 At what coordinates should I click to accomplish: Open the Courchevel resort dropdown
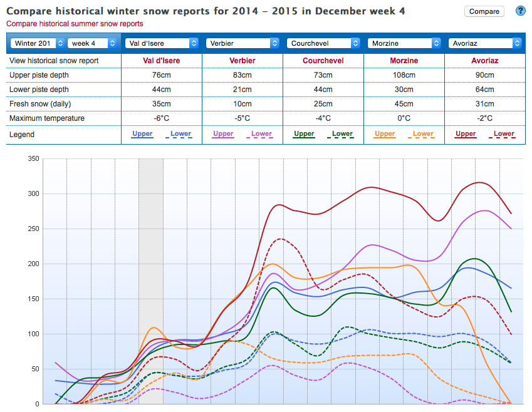click(x=323, y=43)
